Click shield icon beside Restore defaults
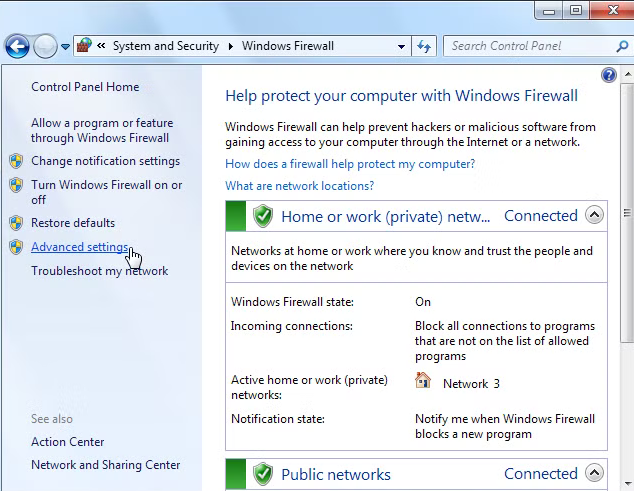634x491 pixels. (x=16, y=223)
